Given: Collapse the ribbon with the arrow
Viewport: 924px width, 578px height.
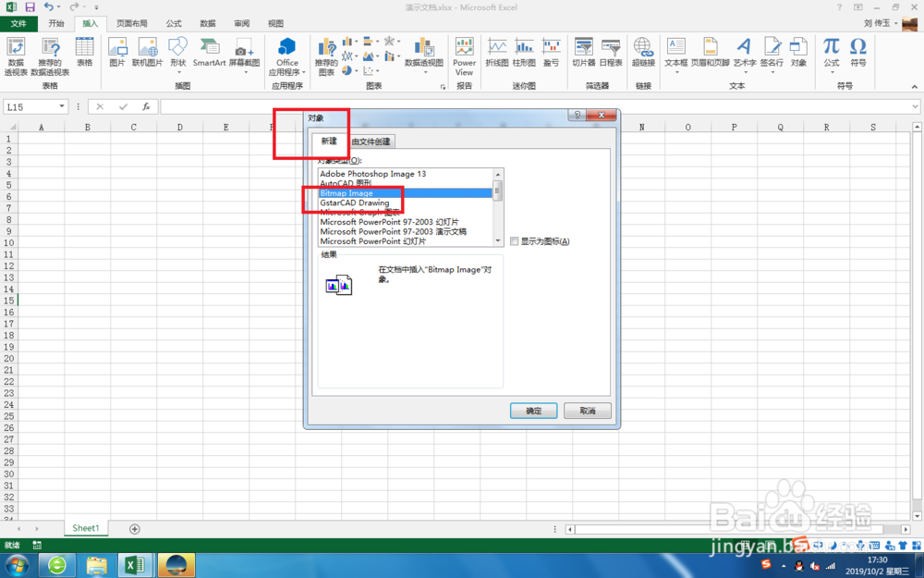Looking at the screenshot, I should tap(914, 87).
